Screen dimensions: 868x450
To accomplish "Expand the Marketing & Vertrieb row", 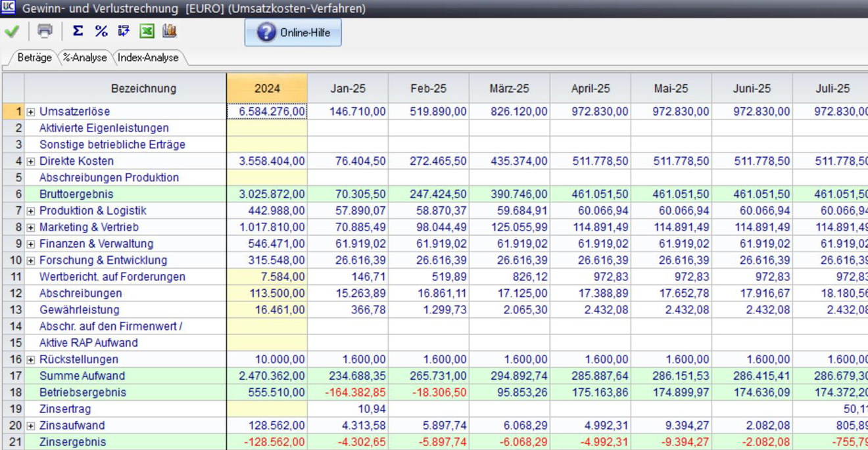I will coord(31,228).
